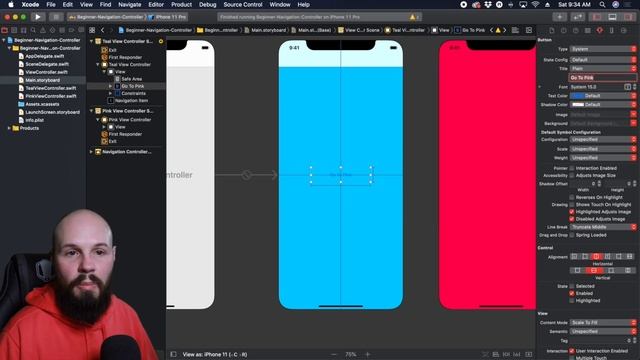Image resolution: width=640 pixels, height=360 pixels.
Task: Expand the Go To Pink outline item
Action: coord(110,86)
